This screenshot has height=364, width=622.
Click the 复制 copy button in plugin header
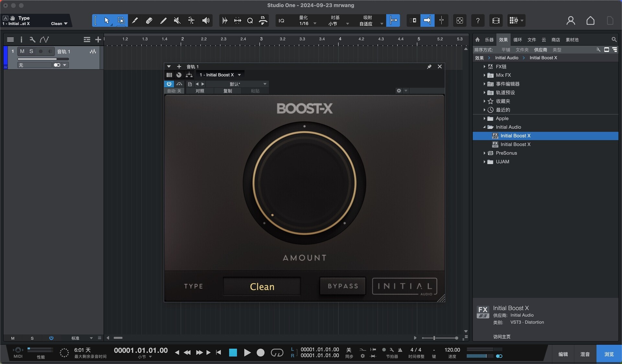(228, 91)
